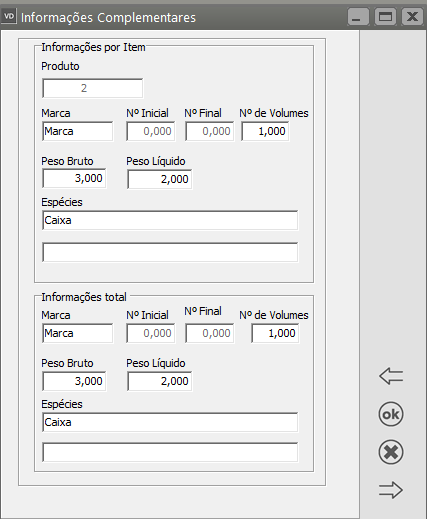Click the empty field below per-item Espécies
The width and height of the screenshot is (427, 519).
click(170, 252)
